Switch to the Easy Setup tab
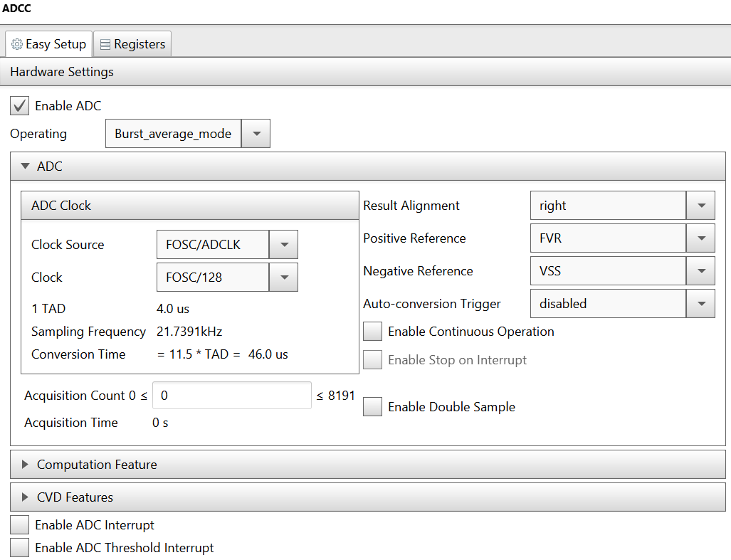The width and height of the screenshot is (731, 560). click(49, 44)
